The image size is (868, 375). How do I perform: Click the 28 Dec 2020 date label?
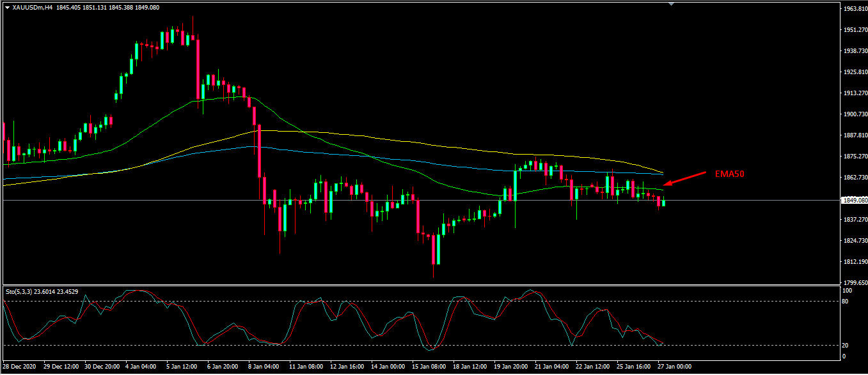tap(20, 367)
